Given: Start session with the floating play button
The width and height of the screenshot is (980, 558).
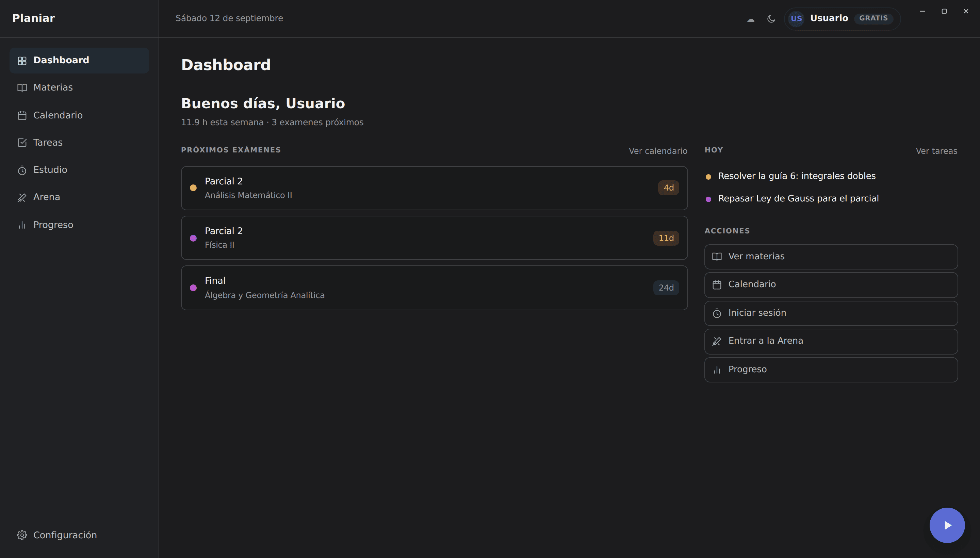Looking at the screenshot, I should click(947, 525).
